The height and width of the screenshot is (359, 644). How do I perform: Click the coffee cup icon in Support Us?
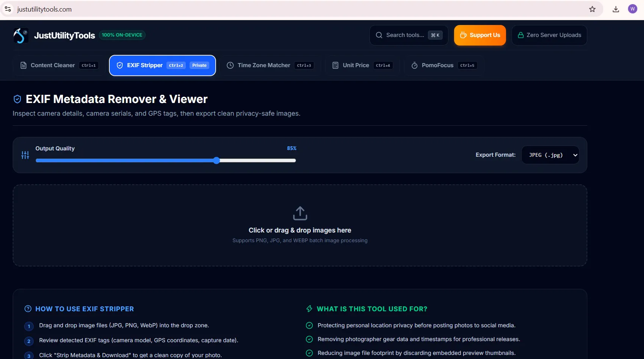click(463, 35)
